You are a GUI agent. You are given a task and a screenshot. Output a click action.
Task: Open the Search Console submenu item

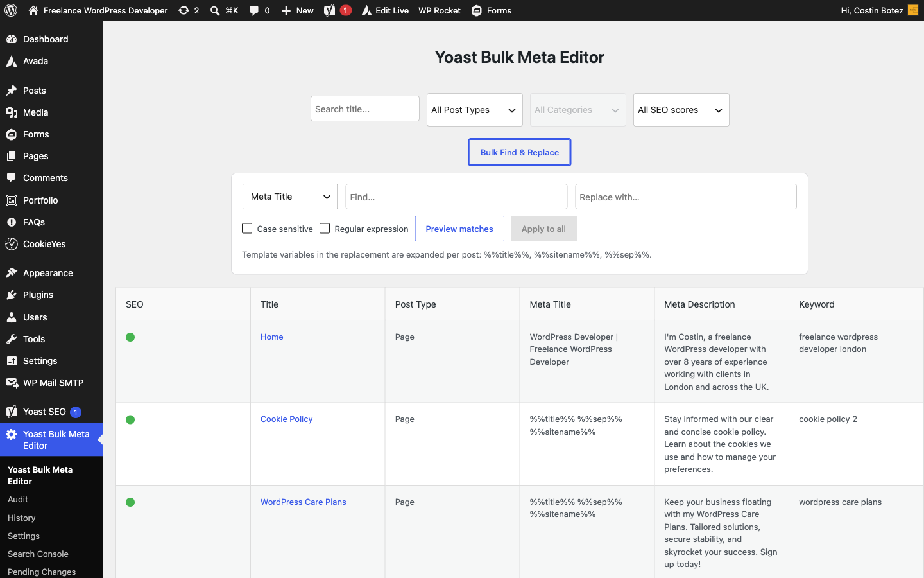pyautogui.click(x=38, y=554)
